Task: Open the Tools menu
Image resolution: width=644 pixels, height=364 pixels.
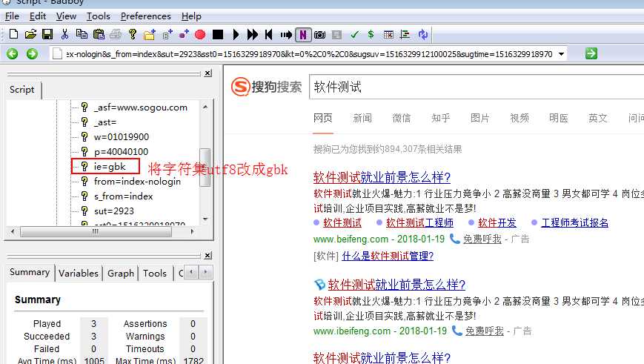Action: (98, 16)
